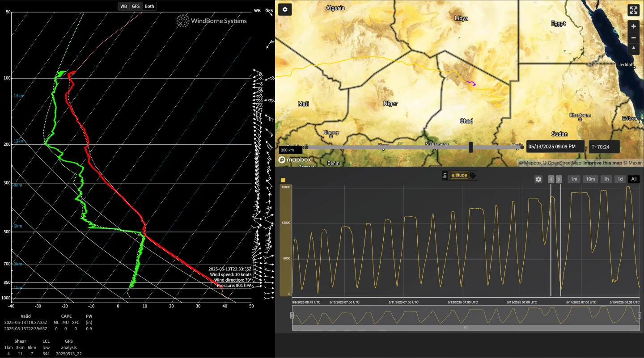This screenshot has width=644, height=358.
Task: Switch sounding source to GFS
Action: coord(136,6)
